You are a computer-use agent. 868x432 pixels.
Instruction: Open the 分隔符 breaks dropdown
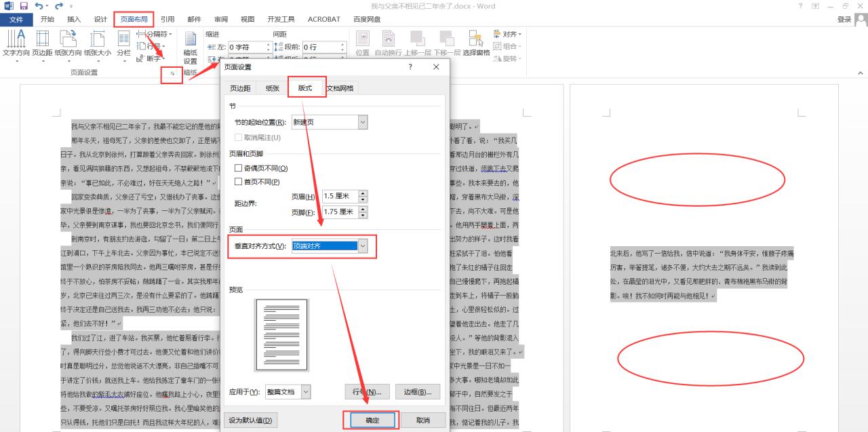click(155, 34)
